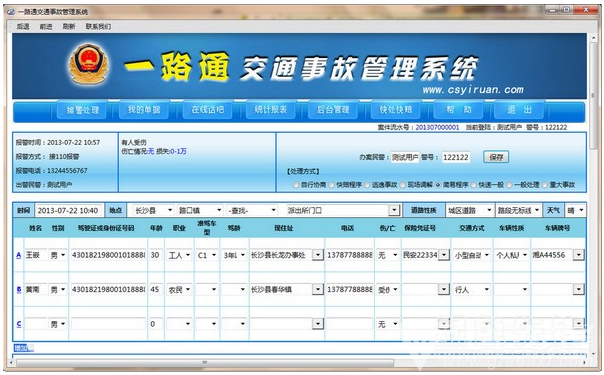This screenshot has width=604, height=375.
Task: Click the 后退 menu item
Action: [x=23, y=26]
